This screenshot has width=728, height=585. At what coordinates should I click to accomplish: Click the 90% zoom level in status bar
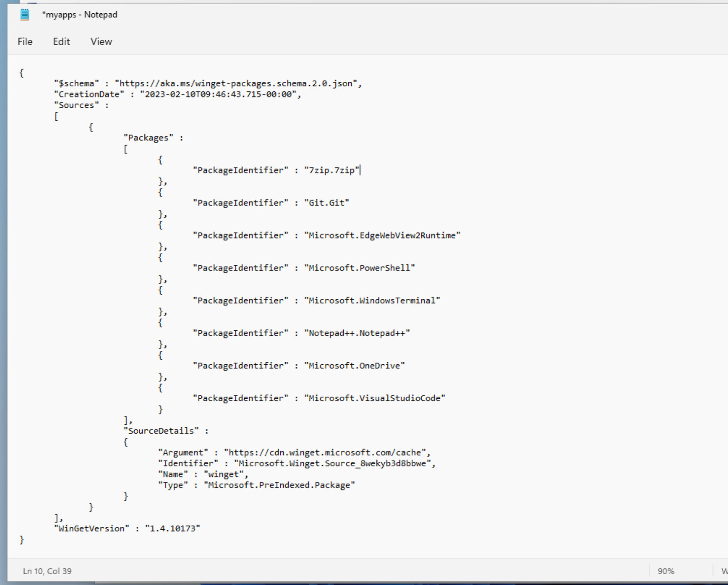point(666,571)
